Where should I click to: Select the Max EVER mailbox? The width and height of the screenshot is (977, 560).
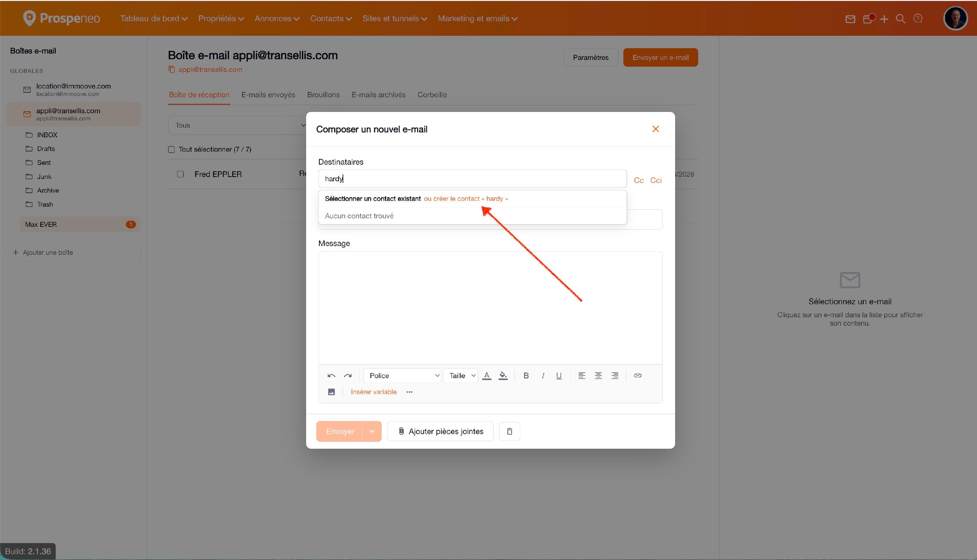[x=80, y=225]
